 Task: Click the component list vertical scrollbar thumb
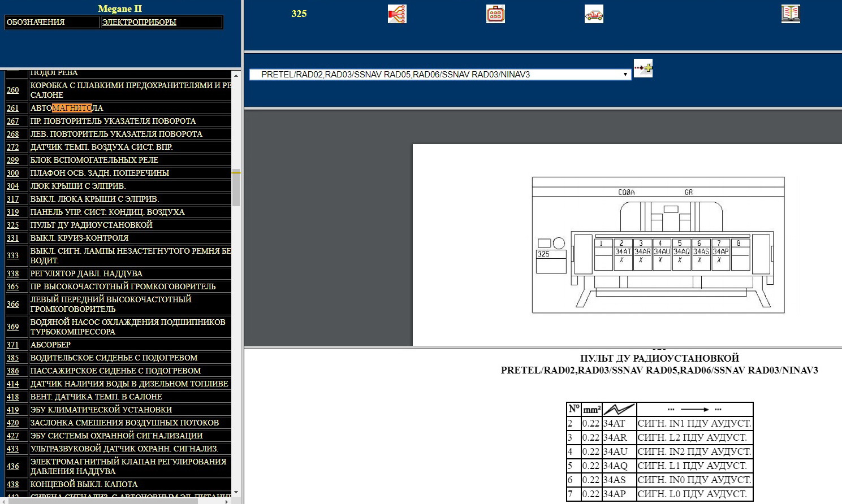point(236,188)
